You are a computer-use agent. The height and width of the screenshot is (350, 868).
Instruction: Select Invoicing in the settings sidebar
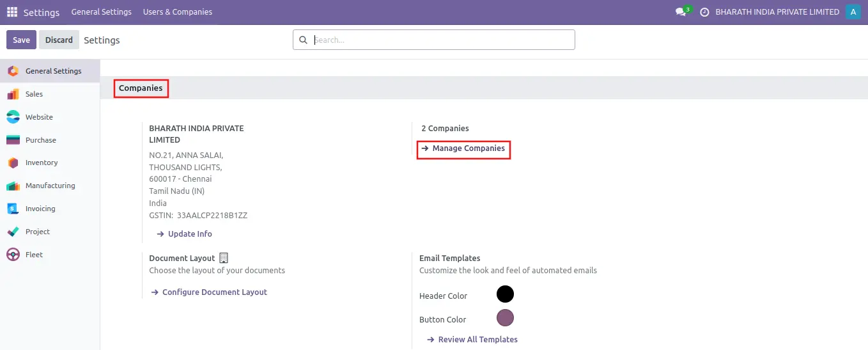click(50, 209)
